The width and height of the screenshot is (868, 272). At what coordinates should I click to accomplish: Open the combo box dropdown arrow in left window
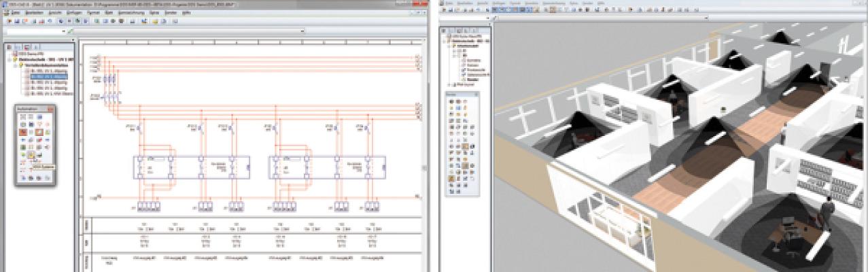pos(64,31)
